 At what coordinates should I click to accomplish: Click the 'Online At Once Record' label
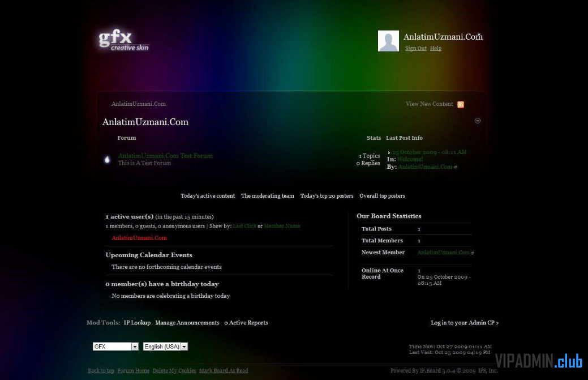click(x=383, y=274)
